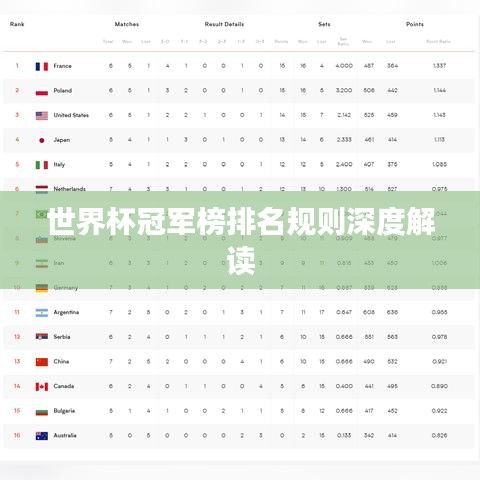Select the Rank column header
This screenshot has width=480, height=480.
point(17,24)
